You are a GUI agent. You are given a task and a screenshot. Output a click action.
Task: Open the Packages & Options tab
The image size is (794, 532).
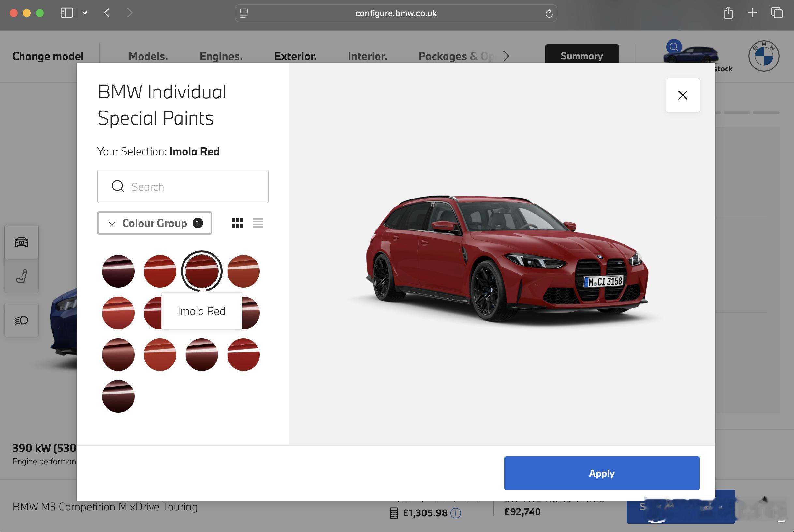point(456,56)
